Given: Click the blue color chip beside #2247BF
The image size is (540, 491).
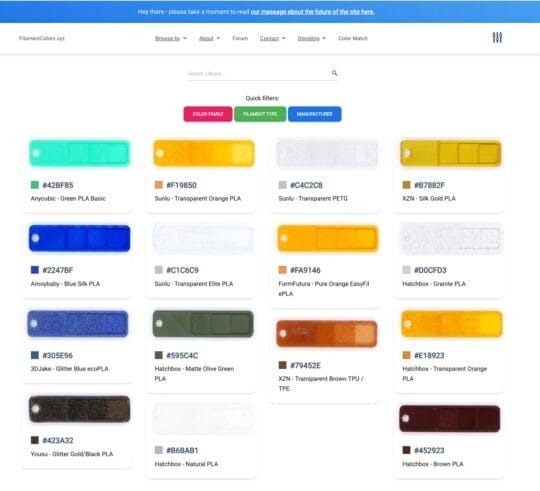Looking at the screenshot, I should tap(35, 270).
